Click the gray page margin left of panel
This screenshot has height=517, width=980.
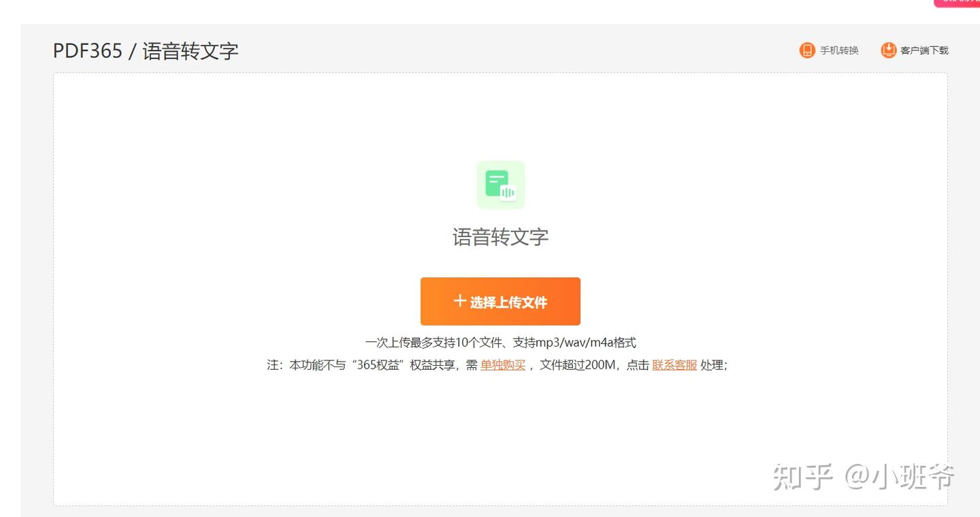pyautogui.click(x=37, y=272)
